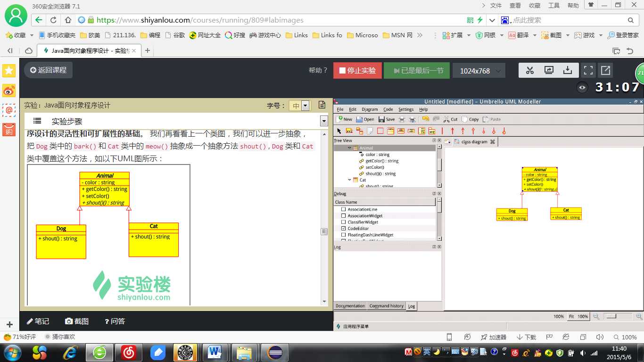
Task: Click the 停止实验 stop experiment button
Action: [x=357, y=71]
